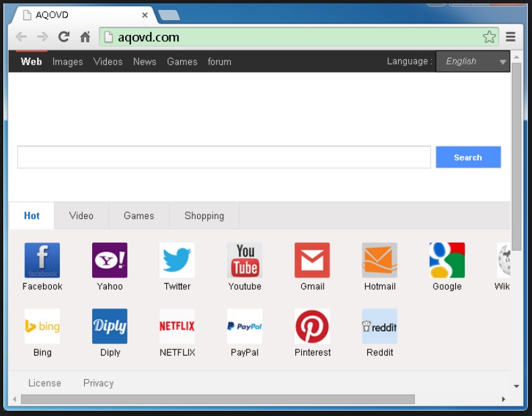Open the Facebook shortcut icon
The image size is (532, 416).
point(42,260)
